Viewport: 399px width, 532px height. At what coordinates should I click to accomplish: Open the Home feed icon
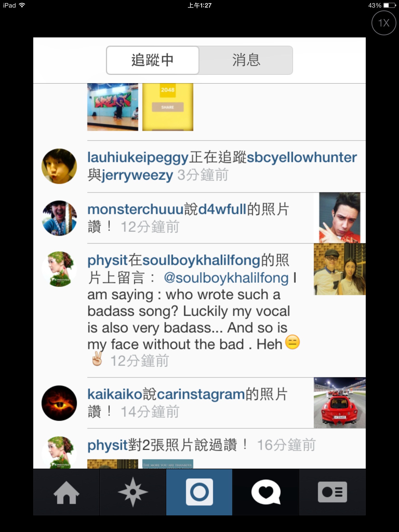pyautogui.click(x=66, y=492)
